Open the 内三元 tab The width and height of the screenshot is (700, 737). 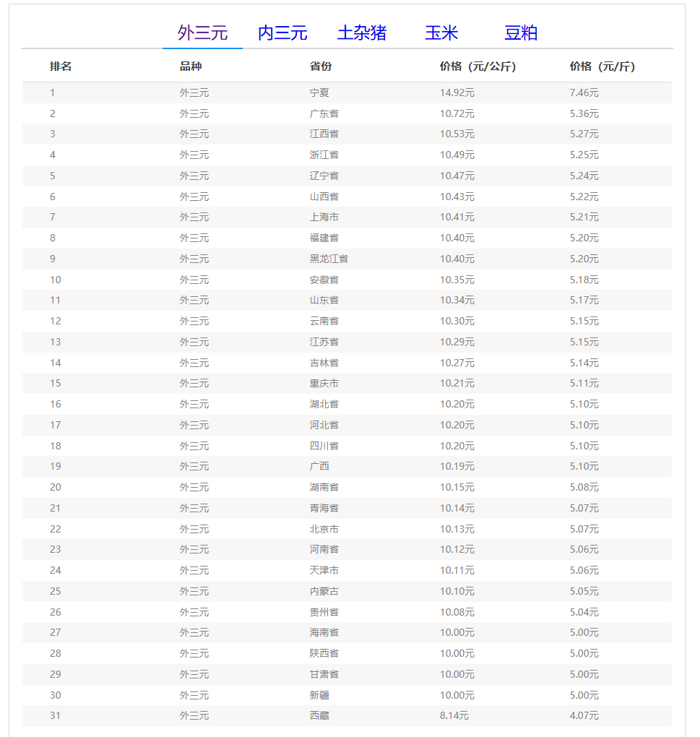coord(282,33)
